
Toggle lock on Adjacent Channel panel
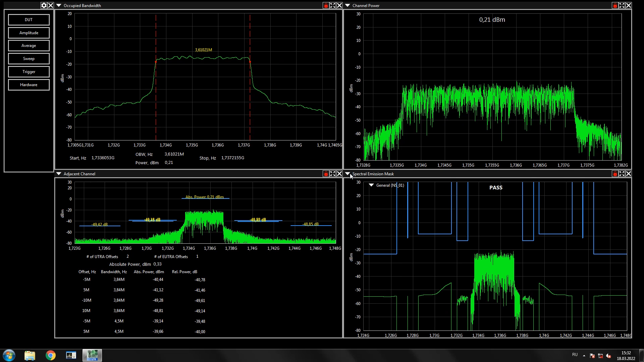coord(326,174)
